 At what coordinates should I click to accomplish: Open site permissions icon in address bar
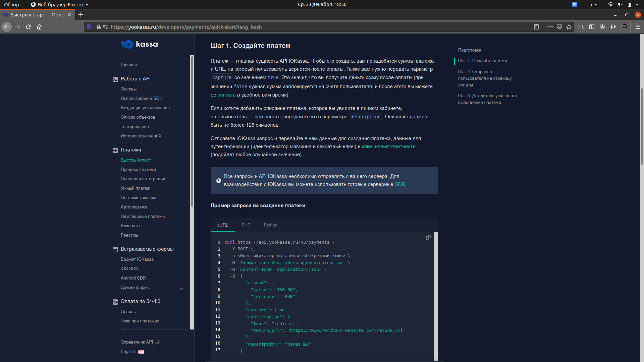pos(105,27)
